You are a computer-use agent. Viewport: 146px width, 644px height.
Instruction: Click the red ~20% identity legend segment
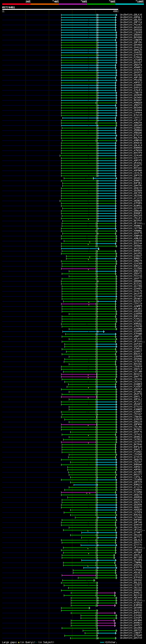point(16,4)
